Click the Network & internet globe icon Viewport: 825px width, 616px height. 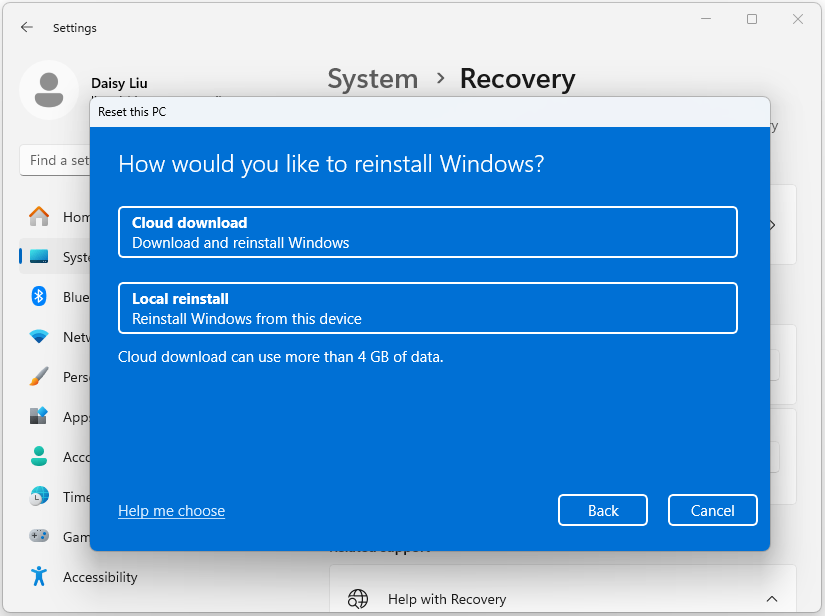39,337
